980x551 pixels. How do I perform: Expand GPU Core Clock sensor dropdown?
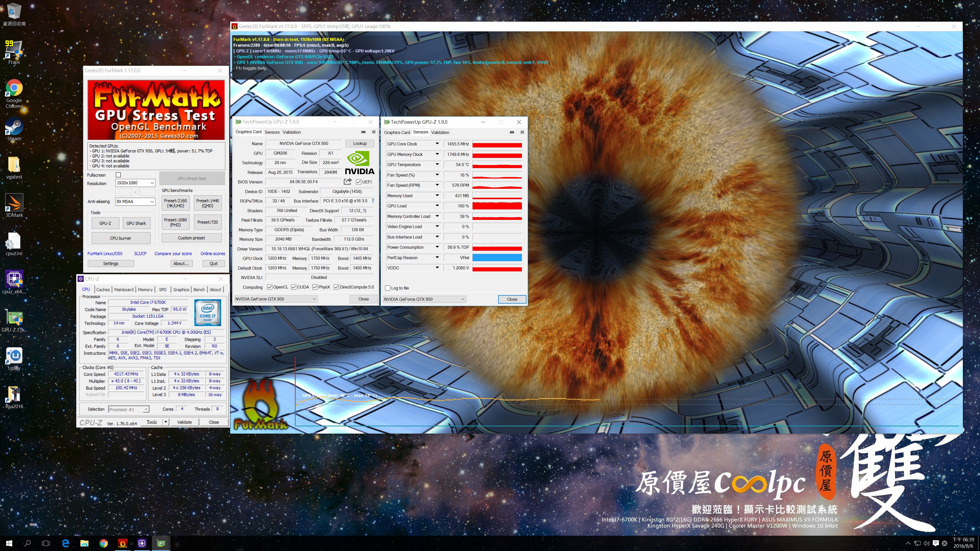(x=437, y=144)
